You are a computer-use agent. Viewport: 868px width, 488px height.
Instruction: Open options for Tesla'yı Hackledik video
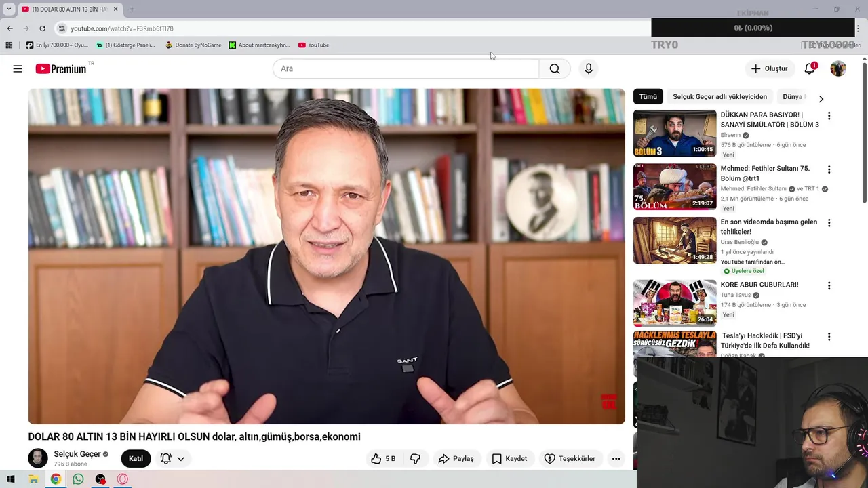tap(829, 337)
